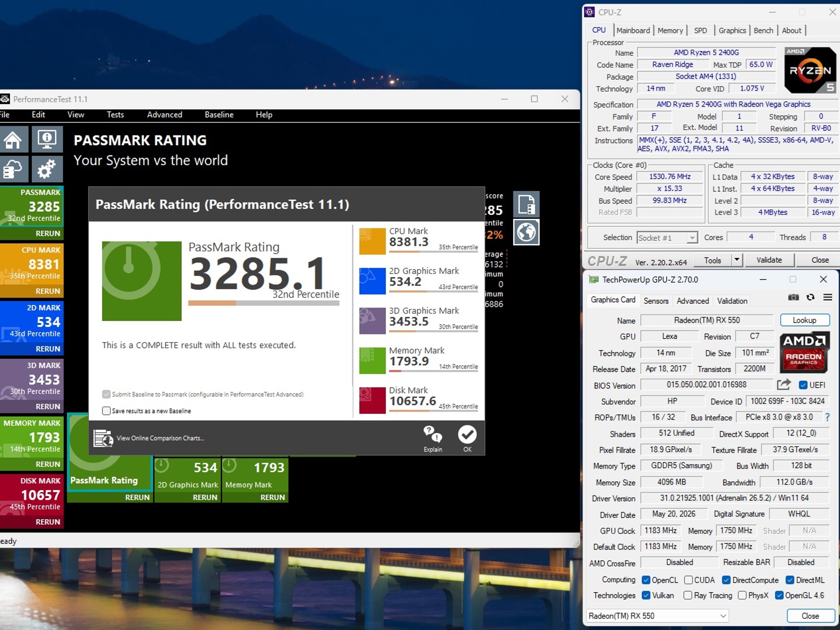Enable Save results as a new Baseline

106,411
